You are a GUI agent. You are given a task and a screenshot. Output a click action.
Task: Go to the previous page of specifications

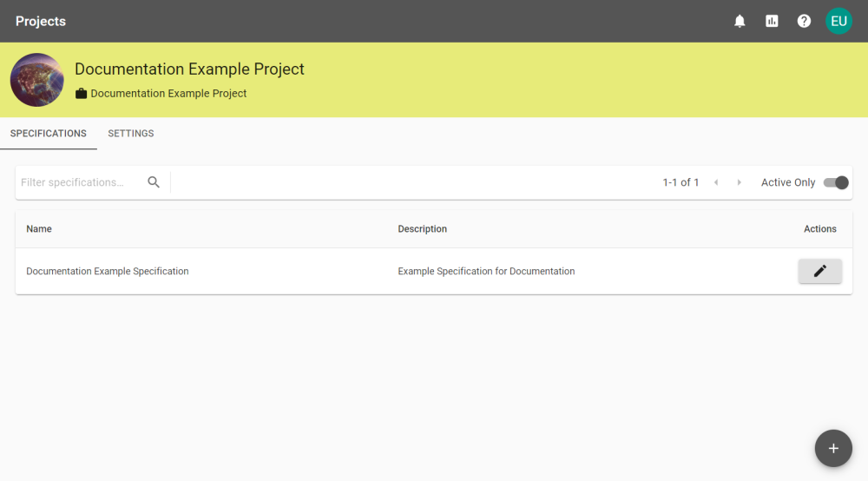pos(716,182)
